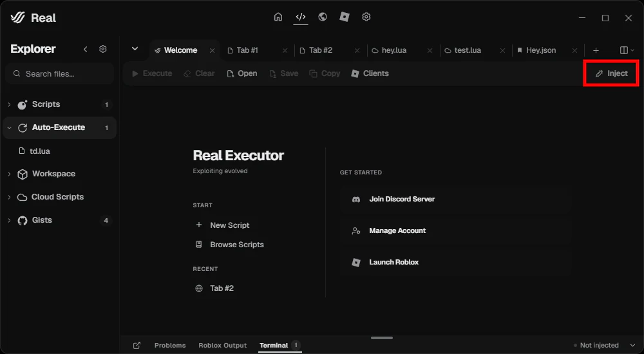The height and width of the screenshot is (354, 644).
Task: Close Tab #1
Action: (285, 50)
